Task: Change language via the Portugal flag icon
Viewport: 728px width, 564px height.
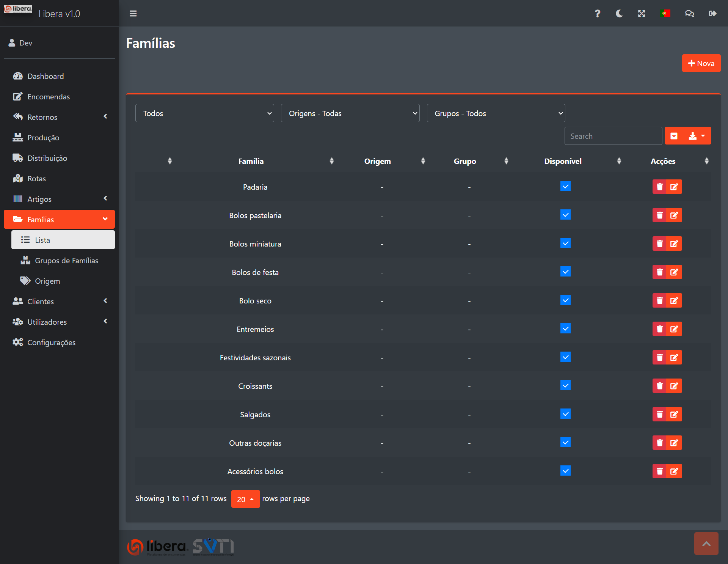Action: pos(665,14)
